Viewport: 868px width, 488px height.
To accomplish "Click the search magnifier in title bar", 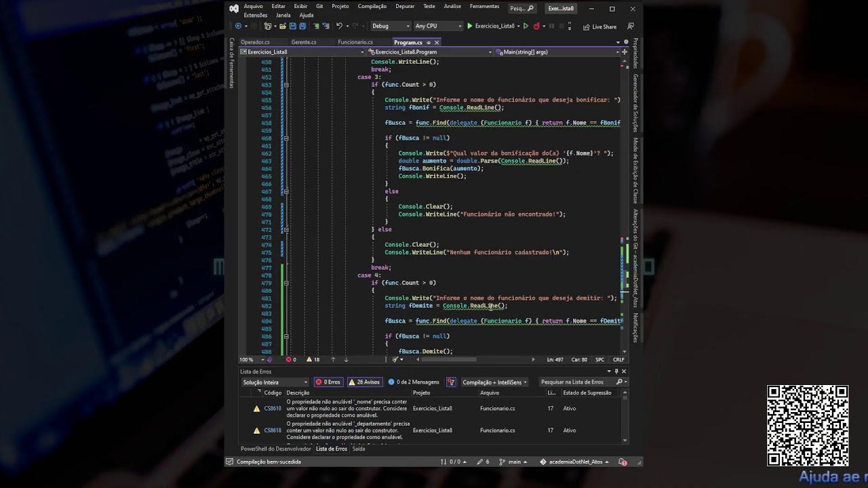I will pos(530,9).
